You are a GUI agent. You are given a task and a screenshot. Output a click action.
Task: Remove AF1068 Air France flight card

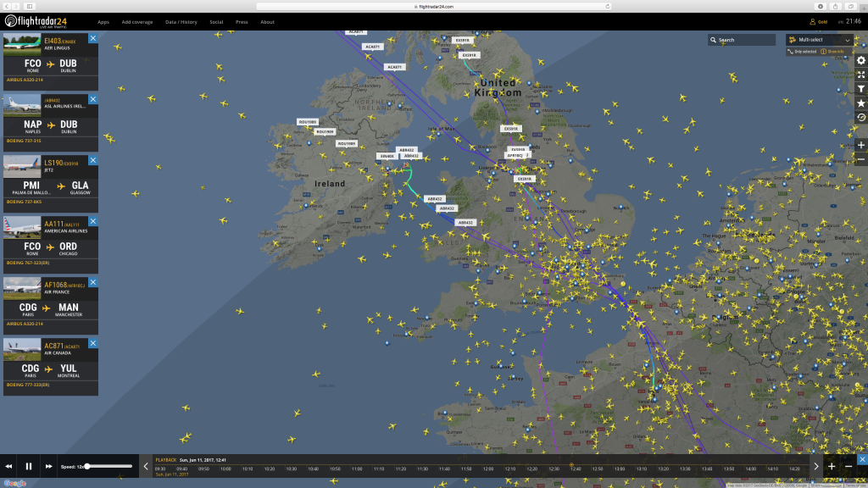(93, 282)
